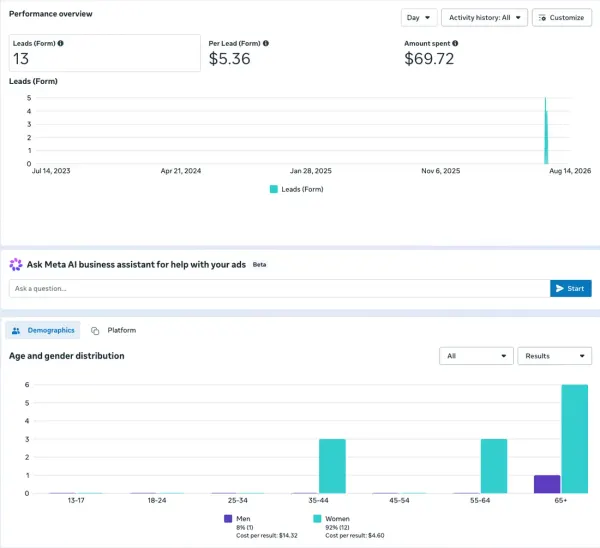Screen dimensions: 600x548
Task: Click the Women 35-44 bar
Action: tap(332, 466)
